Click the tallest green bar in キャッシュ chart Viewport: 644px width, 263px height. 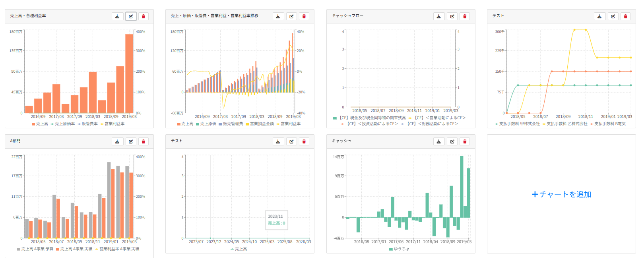tap(462, 187)
